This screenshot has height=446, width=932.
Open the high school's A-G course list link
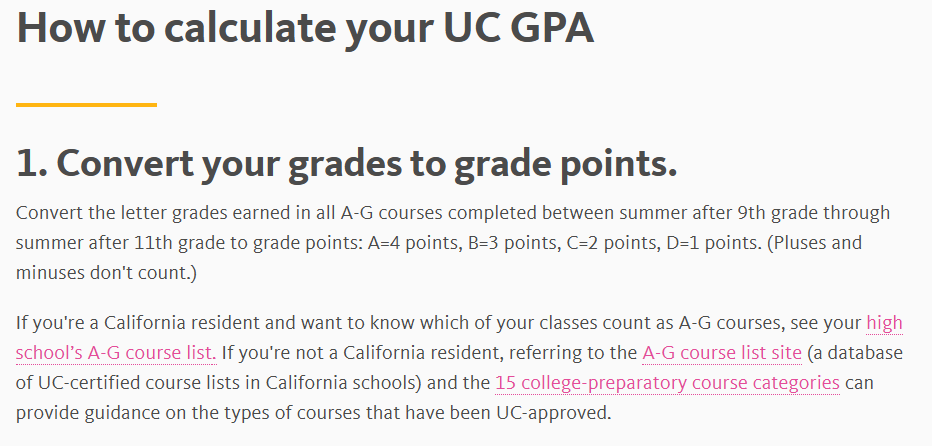pos(115,353)
